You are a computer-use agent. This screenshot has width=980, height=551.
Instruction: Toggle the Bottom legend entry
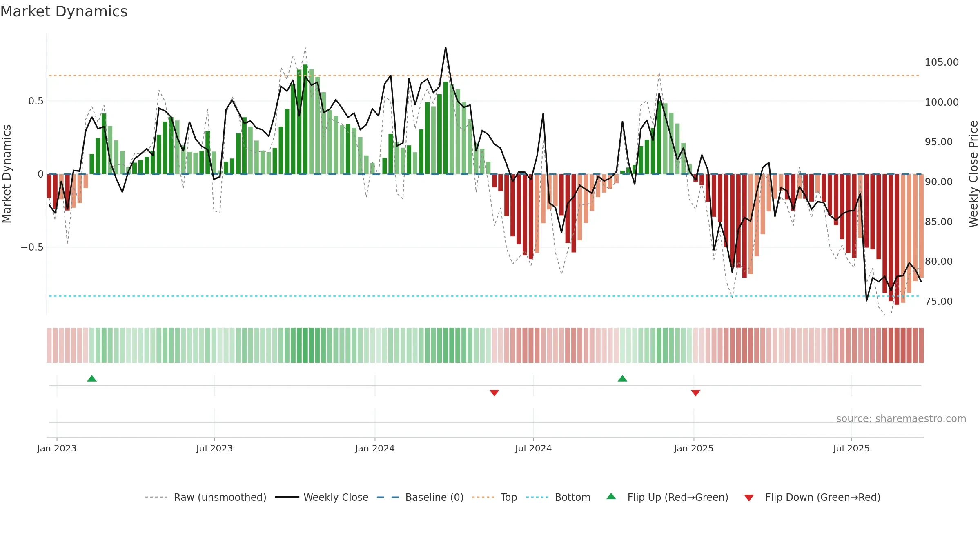[558, 497]
